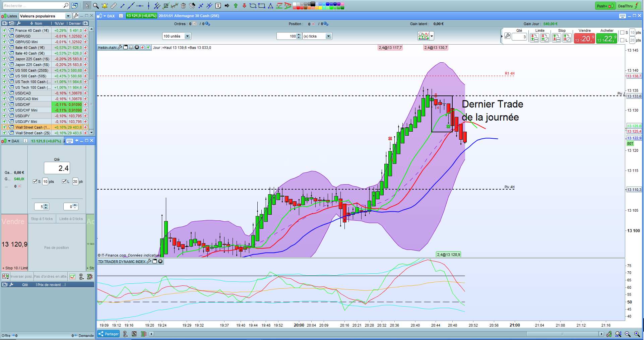The image size is (644, 340).
Task: Click the DAX chart info icon
Action: (x=121, y=16)
